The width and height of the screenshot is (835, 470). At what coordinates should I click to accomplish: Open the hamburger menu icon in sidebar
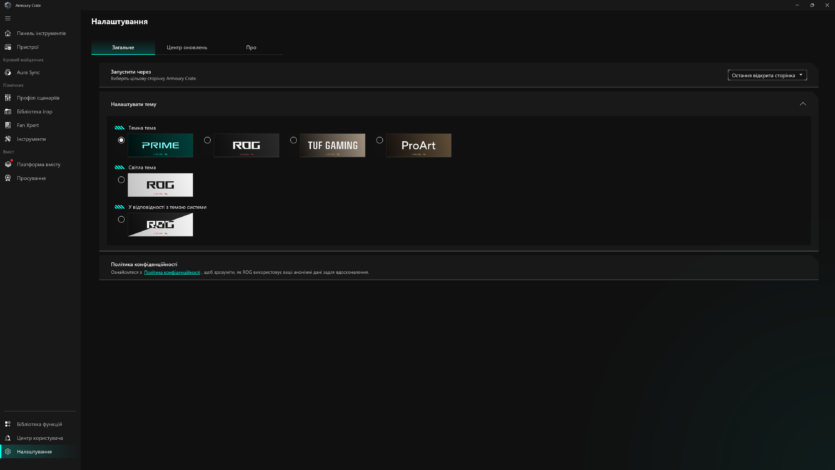(x=7, y=18)
